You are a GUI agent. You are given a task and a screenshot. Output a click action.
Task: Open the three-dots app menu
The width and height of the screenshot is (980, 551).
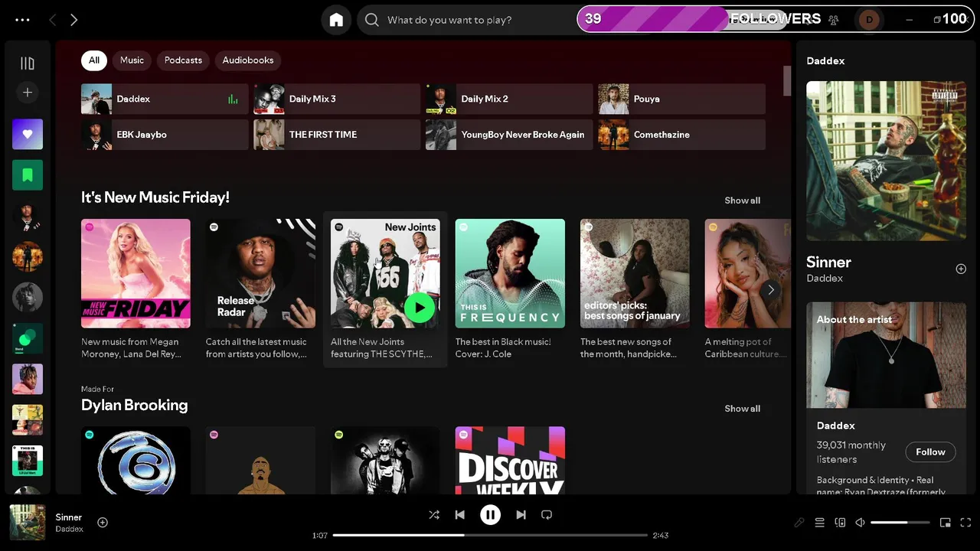pos(22,20)
